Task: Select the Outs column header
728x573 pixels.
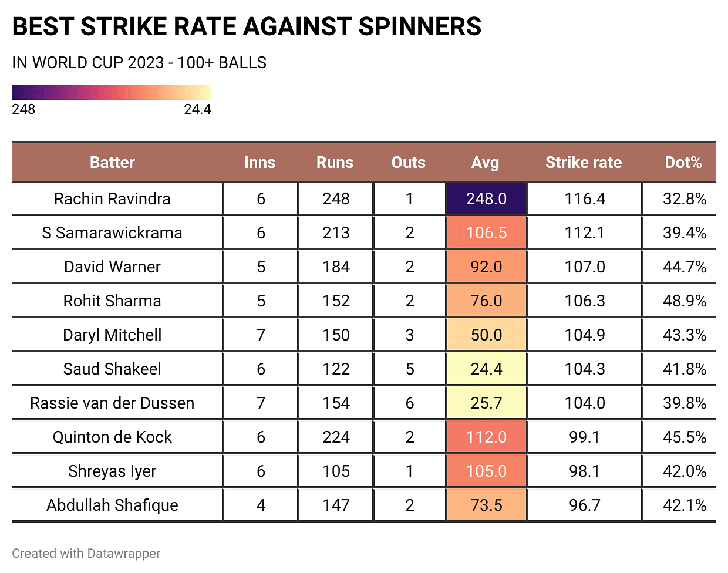Action: (408, 163)
